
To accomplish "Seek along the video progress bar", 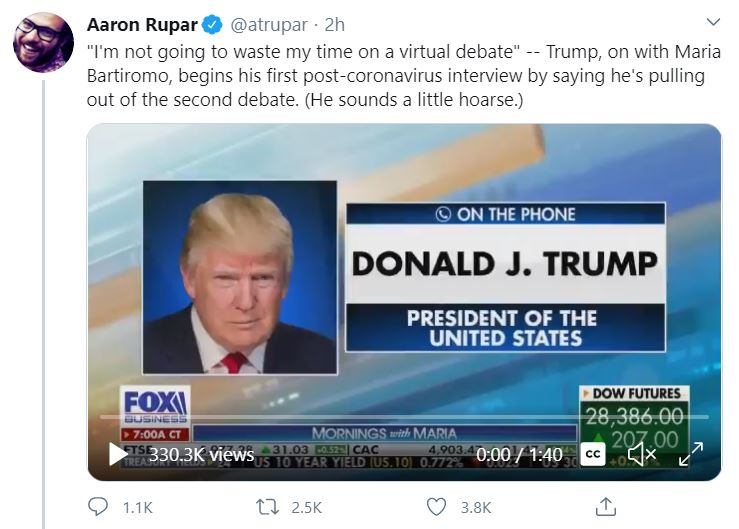I will (404, 417).
